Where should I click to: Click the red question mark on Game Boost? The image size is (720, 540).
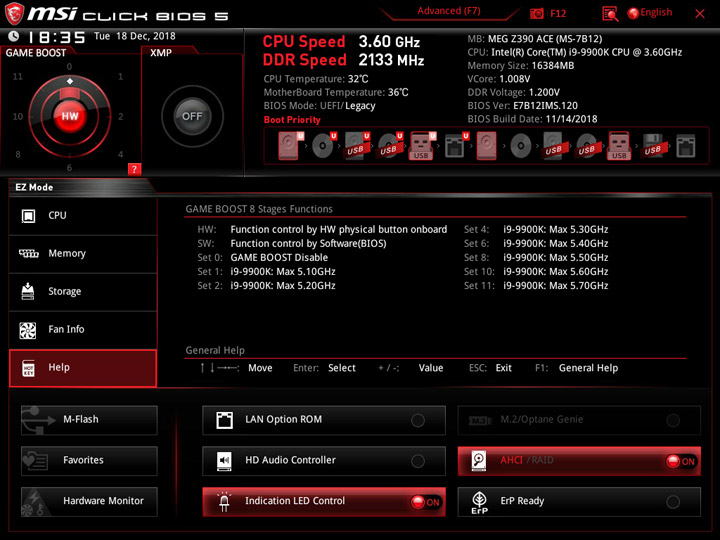pos(134,169)
